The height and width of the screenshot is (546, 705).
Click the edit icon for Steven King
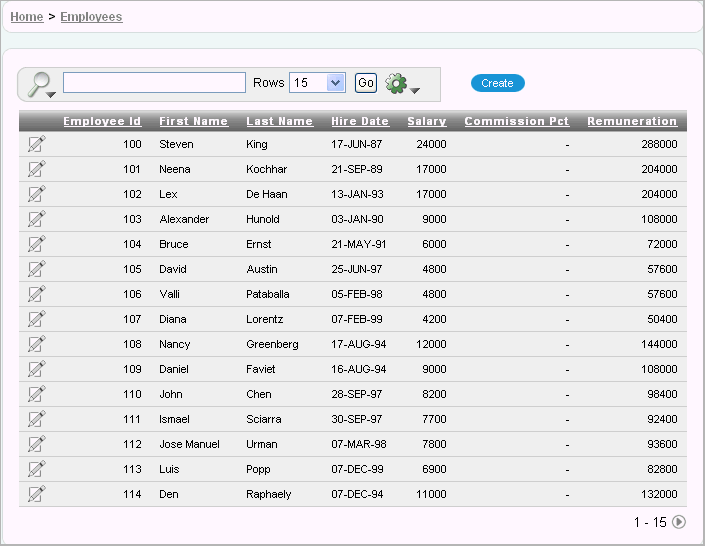[37, 144]
